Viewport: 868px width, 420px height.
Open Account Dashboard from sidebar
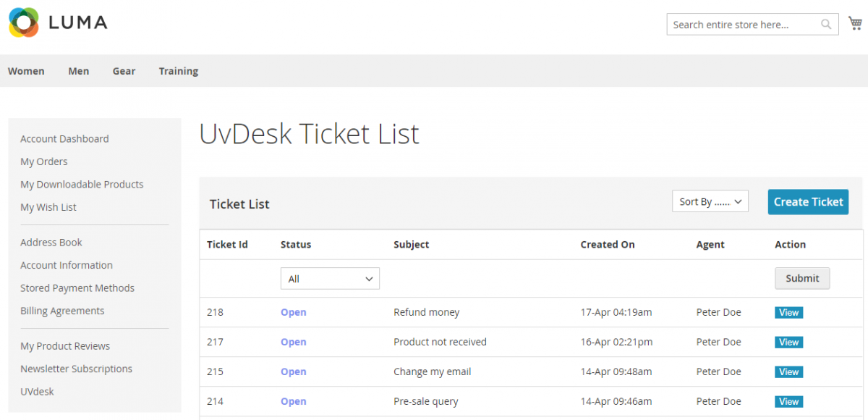[x=64, y=138]
